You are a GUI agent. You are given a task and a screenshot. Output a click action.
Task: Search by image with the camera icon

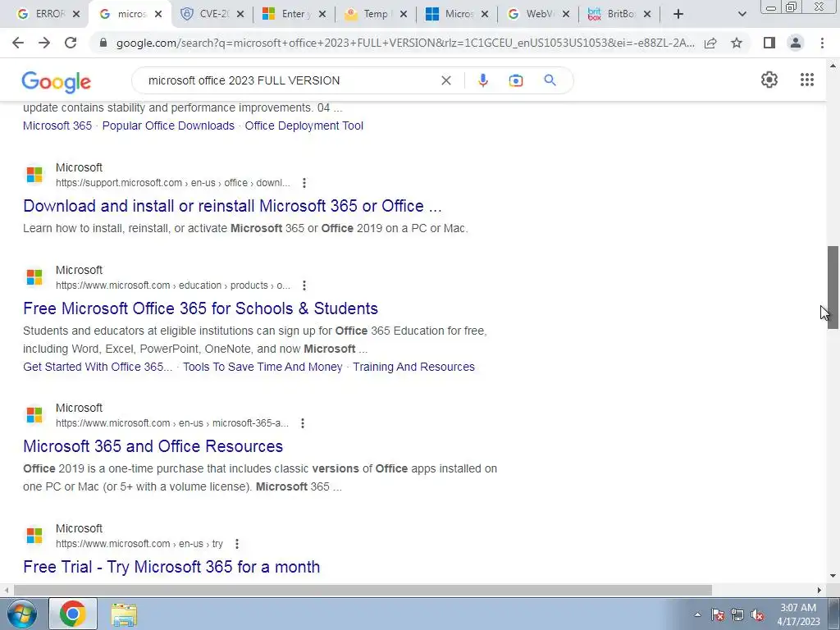coord(516,80)
